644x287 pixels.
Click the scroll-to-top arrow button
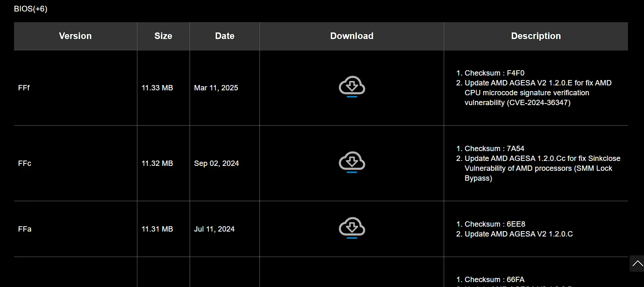pos(637,264)
